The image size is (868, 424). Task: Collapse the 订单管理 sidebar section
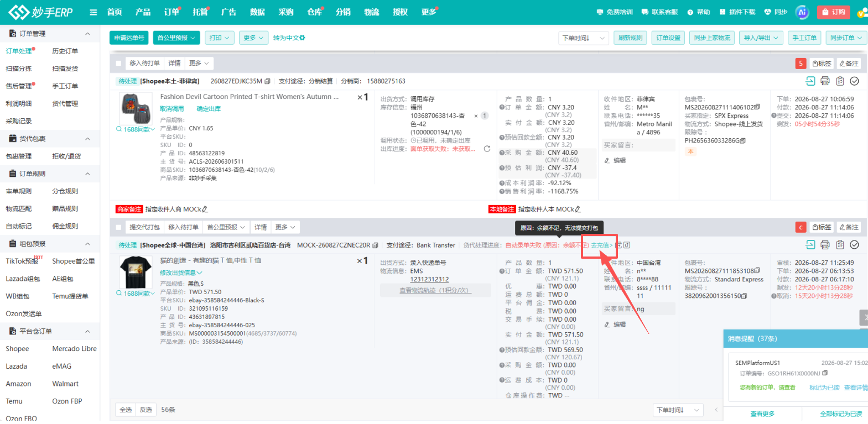click(x=87, y=34)
